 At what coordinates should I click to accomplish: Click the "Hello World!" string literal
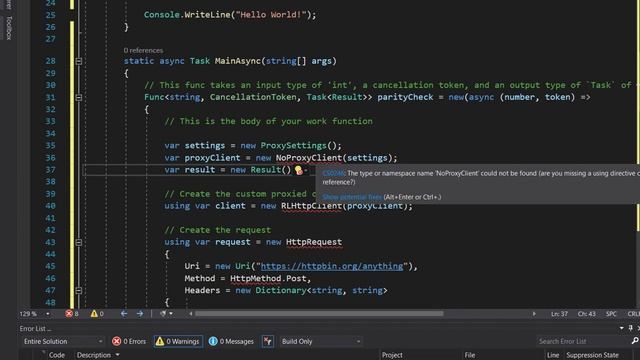(x=271, y=15)
